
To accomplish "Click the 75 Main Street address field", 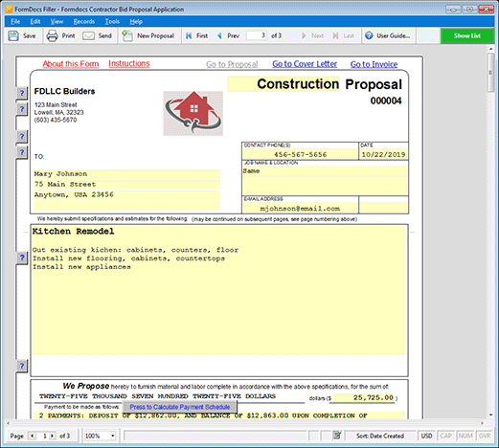I will coord(126,185).
